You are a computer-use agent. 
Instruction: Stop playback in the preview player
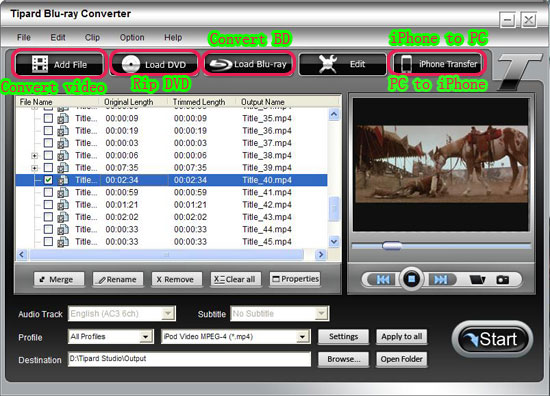[411, 279]
